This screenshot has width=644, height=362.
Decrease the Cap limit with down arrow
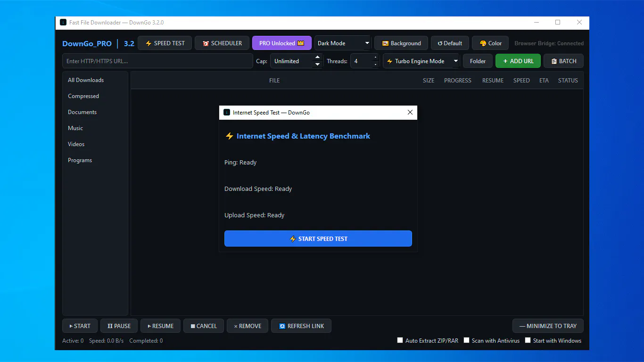[317, 64]
